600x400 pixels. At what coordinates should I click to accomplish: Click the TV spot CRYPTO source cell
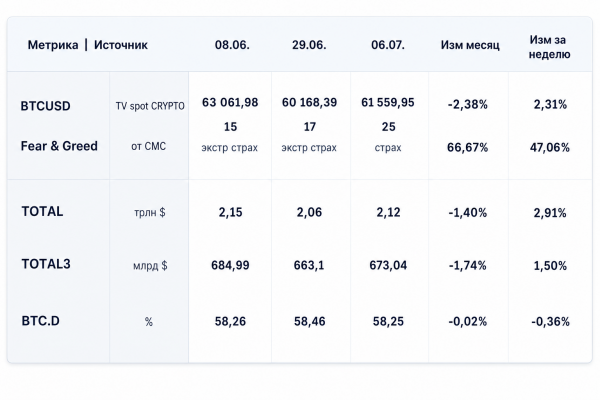coord(150,106)
